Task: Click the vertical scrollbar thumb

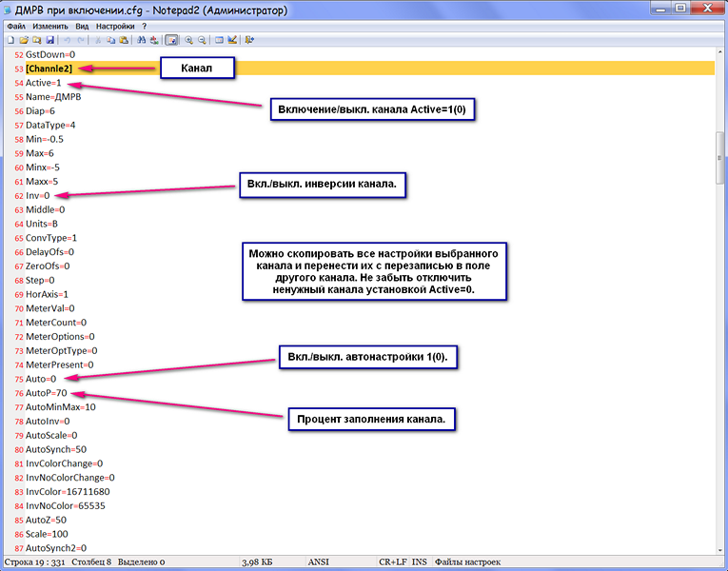Action: click(x=719, y=158)
